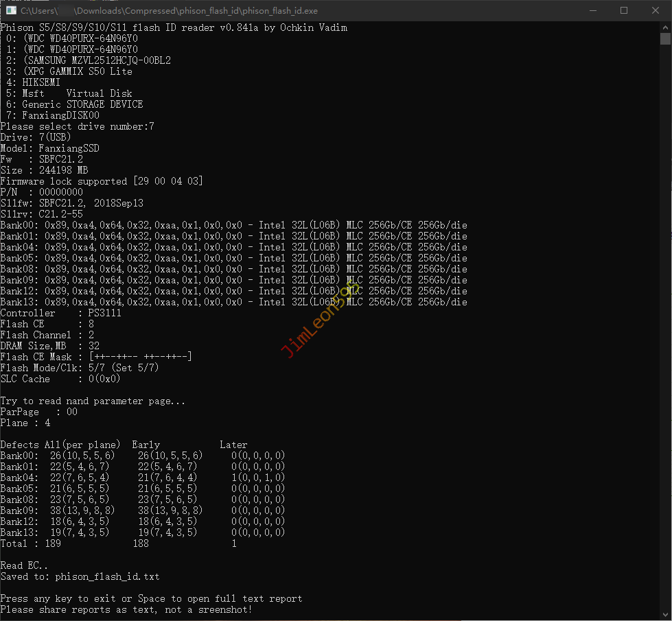Click the 'Saved to: phison_flash_id.txt' line
The height and width of the screenshot is (621, 672).
pos(80,576)
